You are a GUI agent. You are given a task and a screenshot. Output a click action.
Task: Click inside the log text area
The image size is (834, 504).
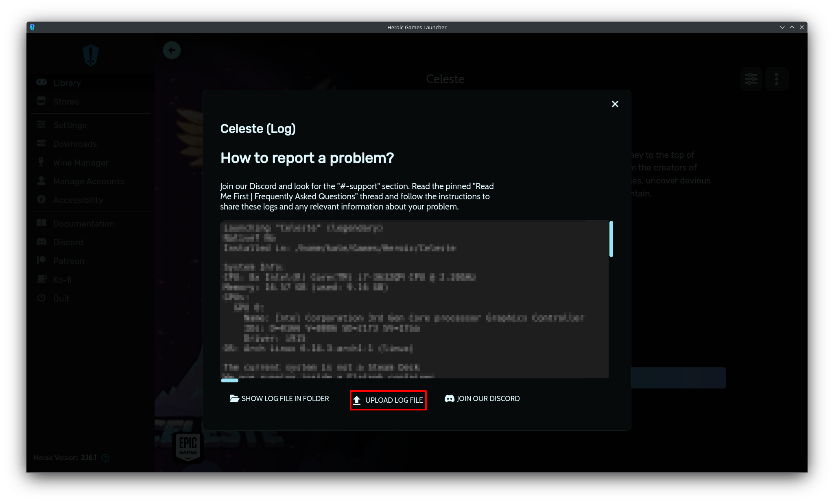(414, 299)
